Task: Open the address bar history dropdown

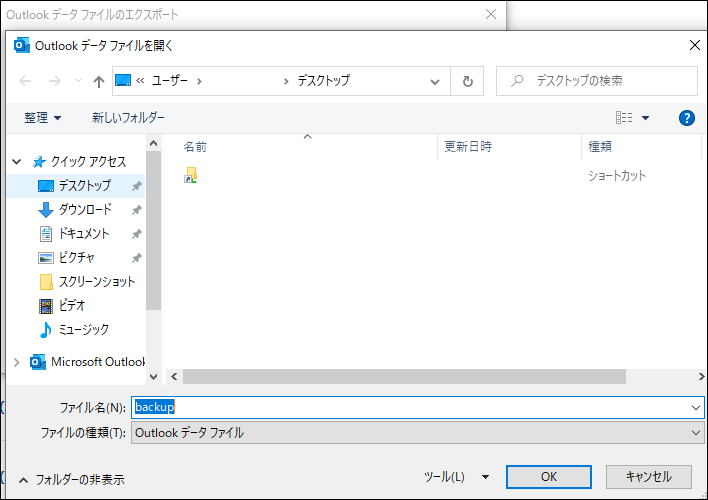Action: (435, 82)
